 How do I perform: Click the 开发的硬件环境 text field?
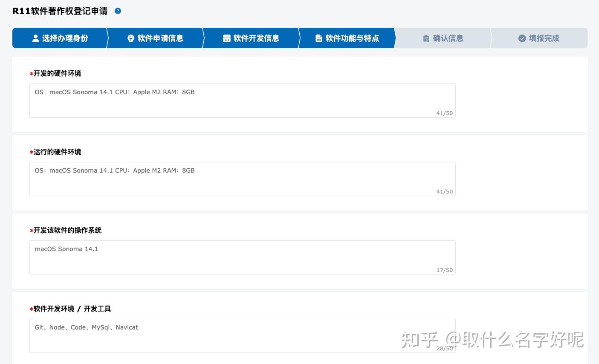coord(242,101)
